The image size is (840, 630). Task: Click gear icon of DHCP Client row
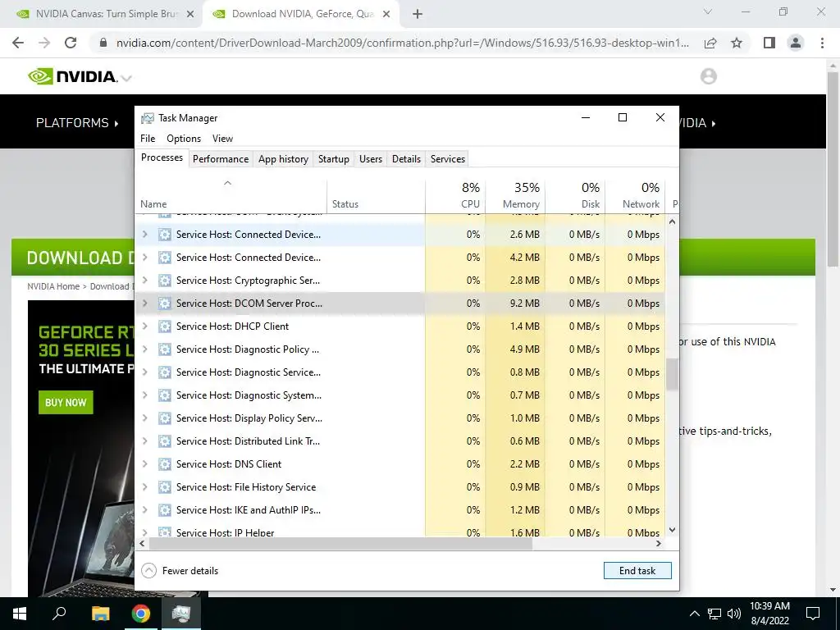point(164,326)
